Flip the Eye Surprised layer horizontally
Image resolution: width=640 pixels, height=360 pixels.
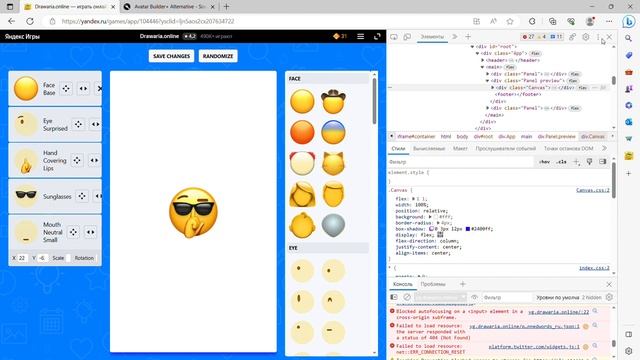[x=96, y=124]
